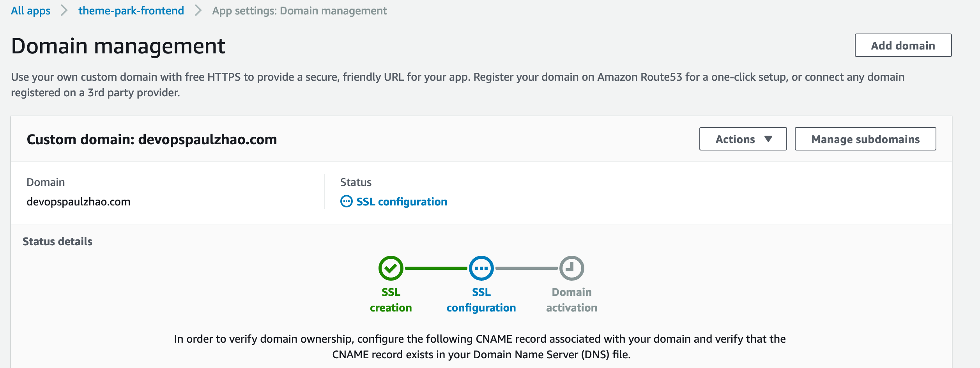Click the breadcrumb chevron after All apps
Viewport: 980px width, 368px height.
pyautogui.click(x=64, y=11)
